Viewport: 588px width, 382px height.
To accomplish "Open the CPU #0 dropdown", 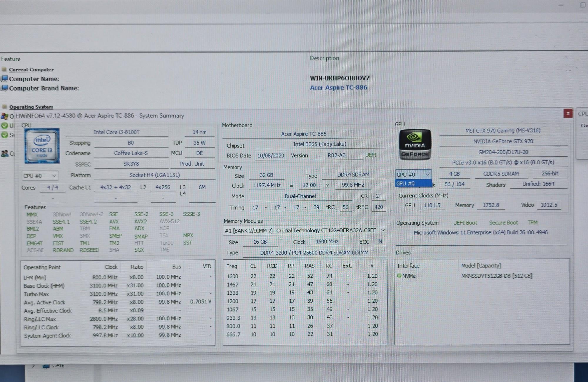I will pos(40,176).
